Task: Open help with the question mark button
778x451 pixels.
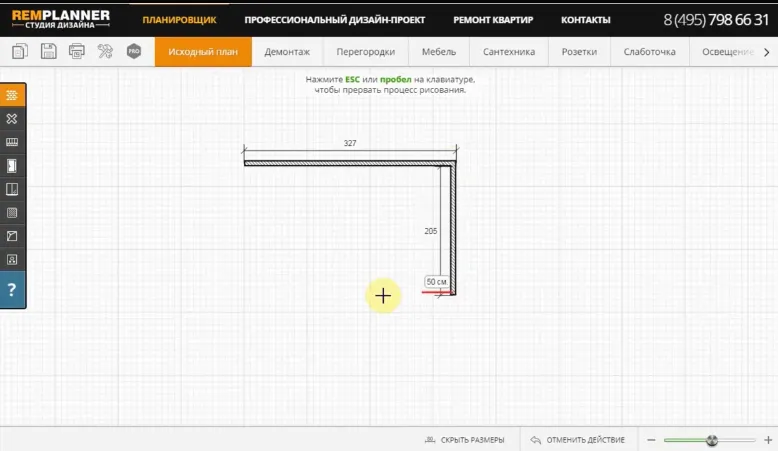Action: click(12, 290)
